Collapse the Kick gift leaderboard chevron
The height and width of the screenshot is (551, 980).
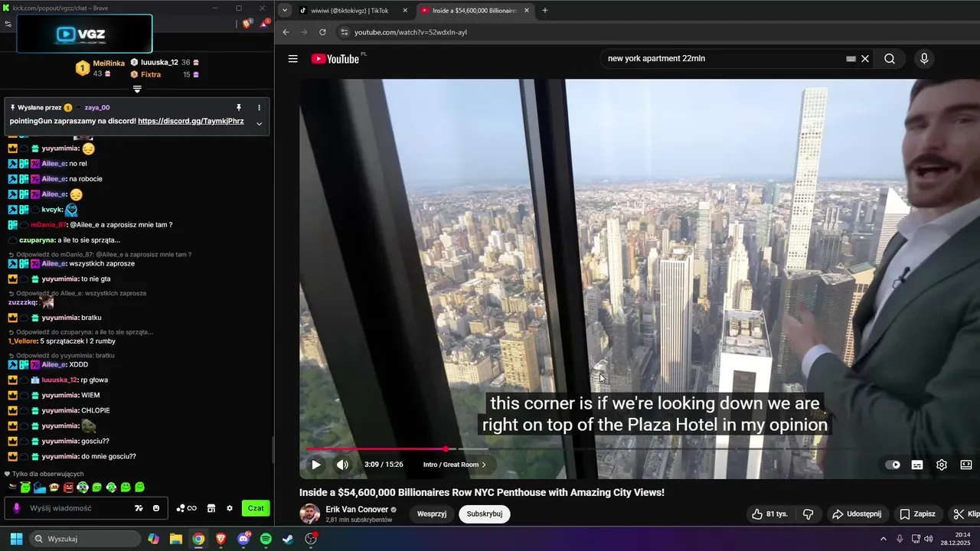137,89
